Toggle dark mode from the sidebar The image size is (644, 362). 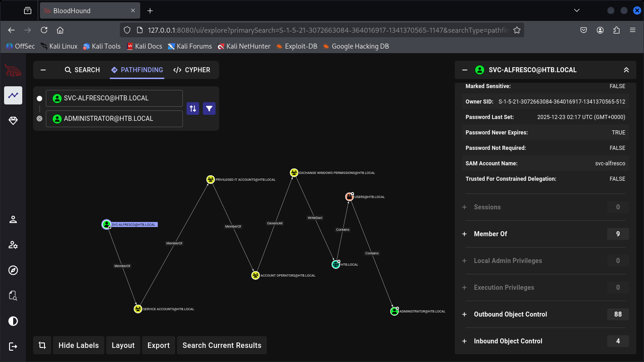tap(13, 321)
